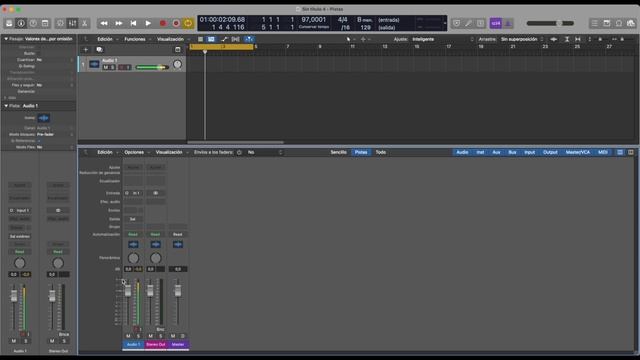640x360 pixels.
Task: Toggle the catch playhead button
Action: tap(249, 39)
